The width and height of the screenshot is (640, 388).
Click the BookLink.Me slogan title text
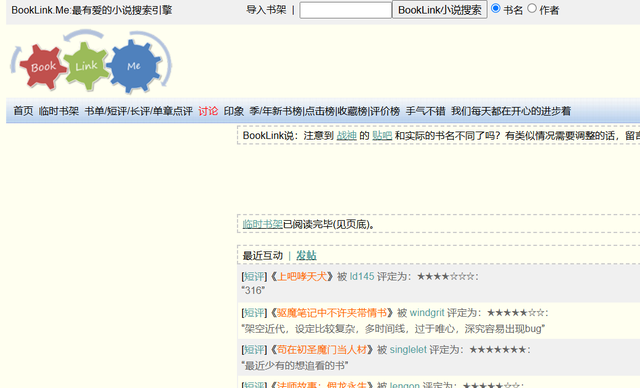click(92, 10)
